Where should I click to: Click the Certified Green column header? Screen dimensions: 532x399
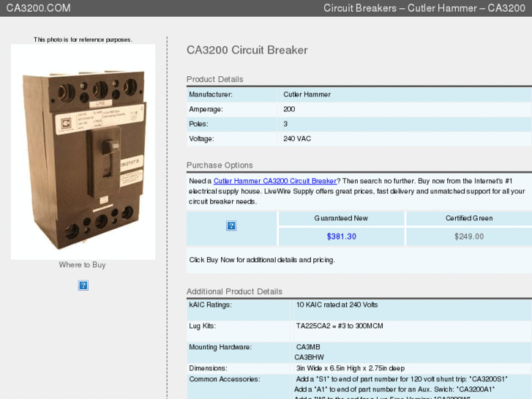pos(469,218)
